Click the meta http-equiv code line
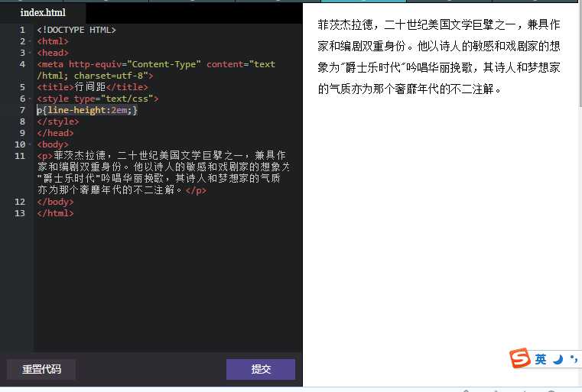Viewport: 582px width, 392px height. 156,64
